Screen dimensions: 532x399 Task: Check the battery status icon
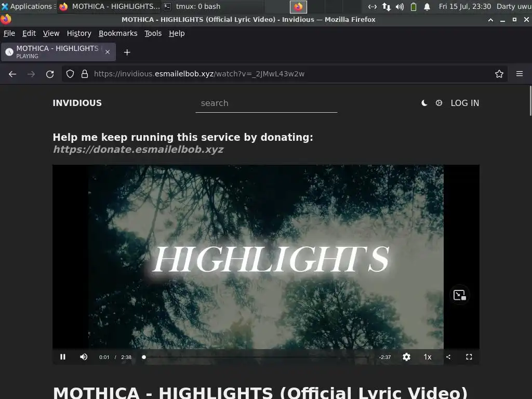tap(413, 6)
